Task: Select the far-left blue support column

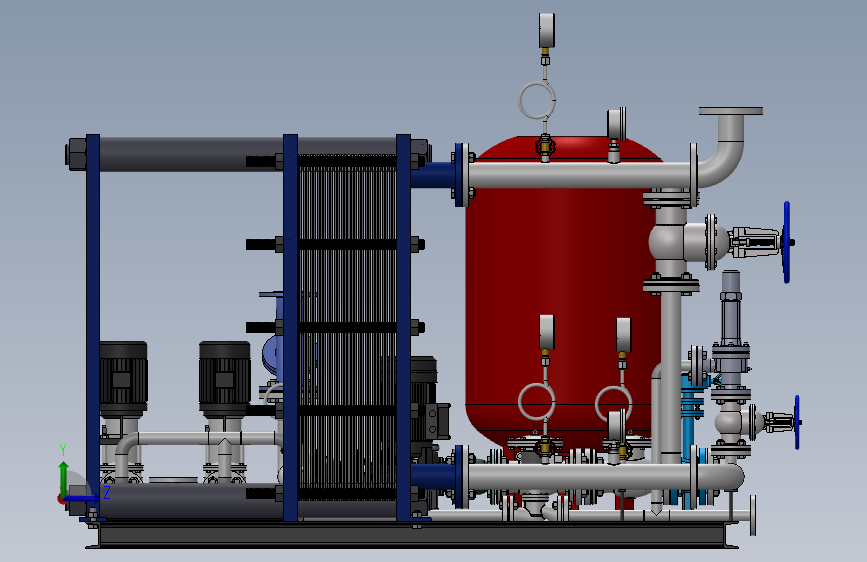Action: click(93, 326)
